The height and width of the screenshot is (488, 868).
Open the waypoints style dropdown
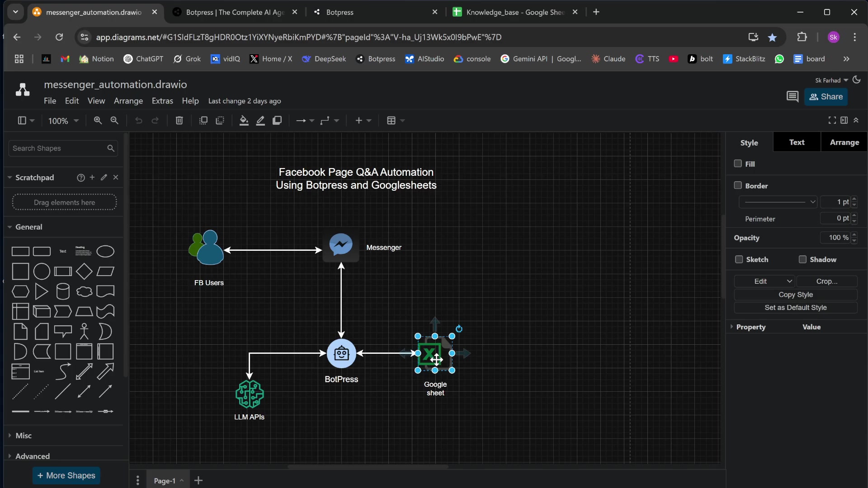pyautogui.click(x=330, y=121)
